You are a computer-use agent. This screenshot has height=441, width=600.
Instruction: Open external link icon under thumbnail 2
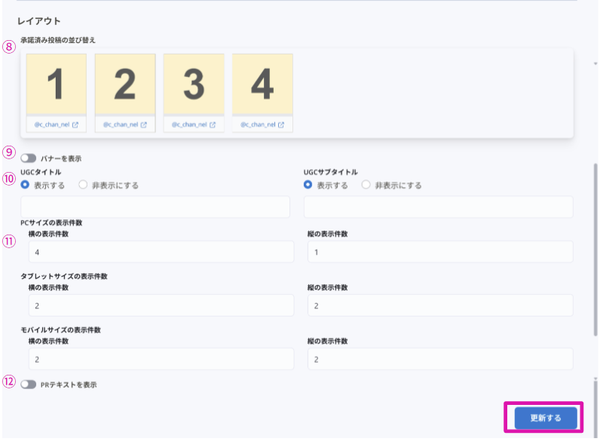[143, 125]
